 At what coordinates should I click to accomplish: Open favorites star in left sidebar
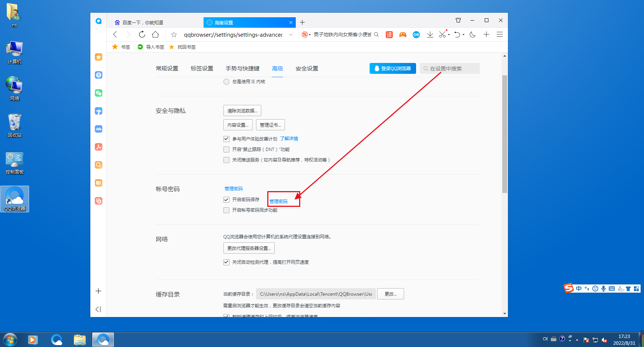99,57
